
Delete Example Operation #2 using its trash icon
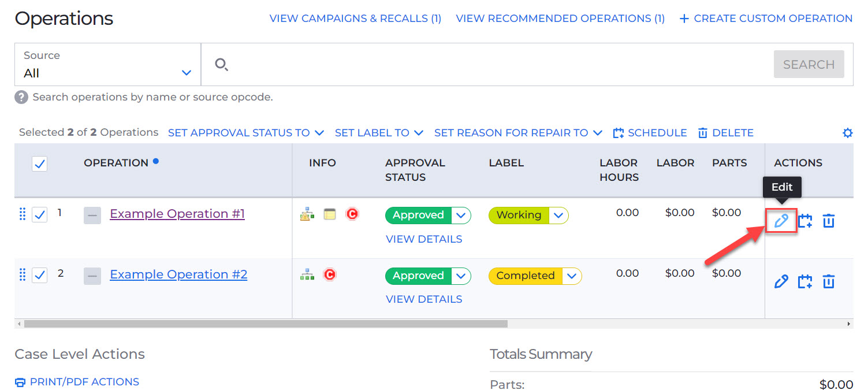click(829, 281)
